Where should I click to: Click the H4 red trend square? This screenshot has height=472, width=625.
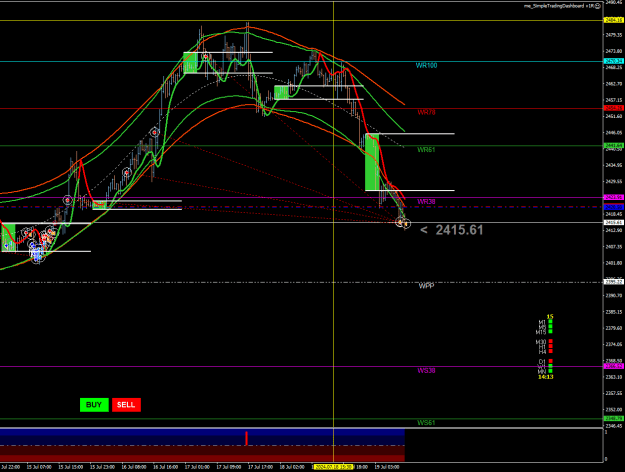(550, 351)
